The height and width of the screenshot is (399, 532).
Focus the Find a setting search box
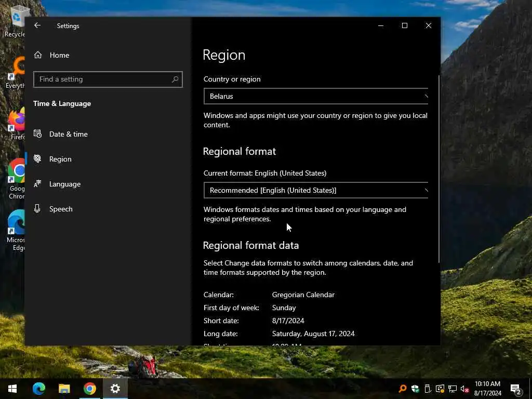[108, 79]
